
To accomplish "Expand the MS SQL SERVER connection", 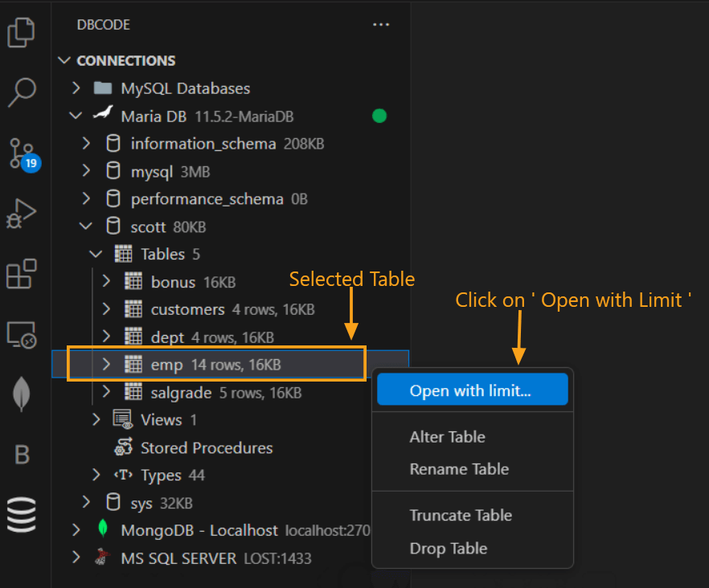I will [x=76, y=557].
